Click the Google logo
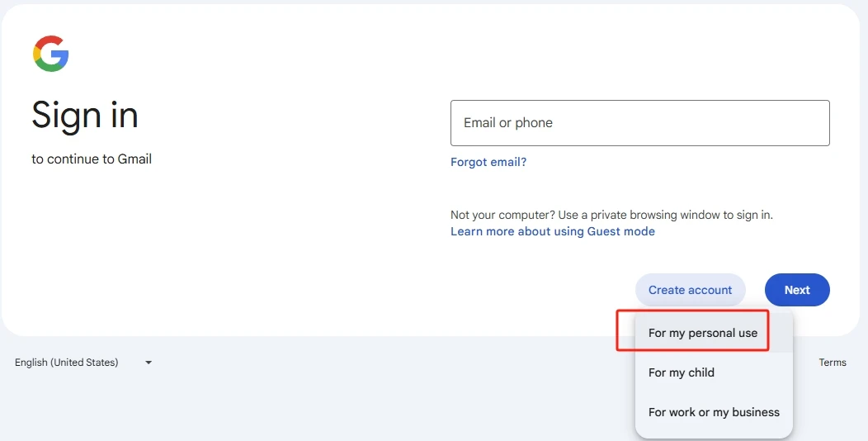This screenshot has height=441, width=868. (51, 54)
